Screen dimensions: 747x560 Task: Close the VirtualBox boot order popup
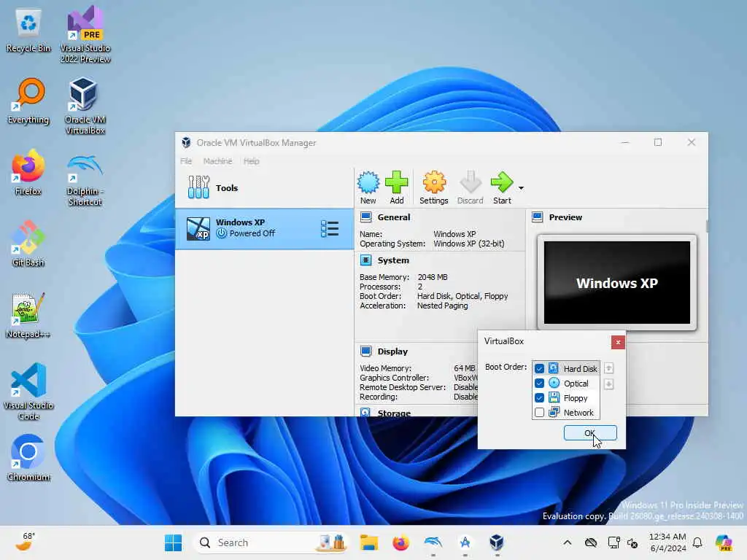618,343
